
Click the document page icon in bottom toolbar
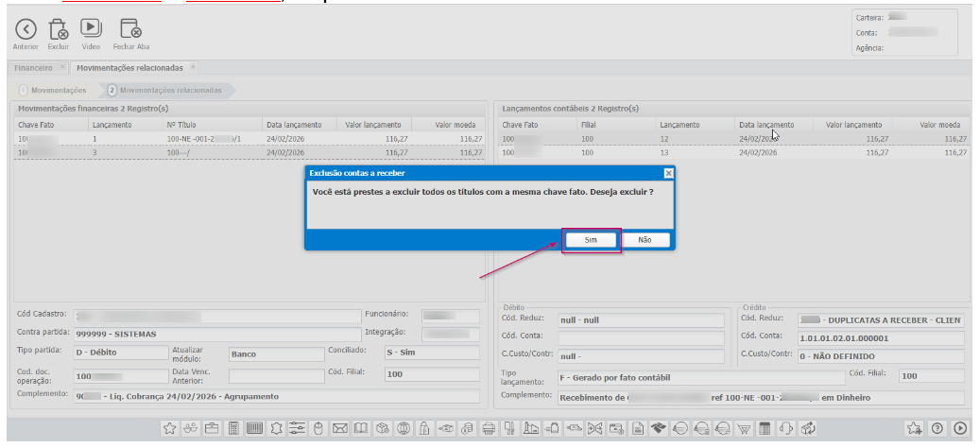[637, 428]
